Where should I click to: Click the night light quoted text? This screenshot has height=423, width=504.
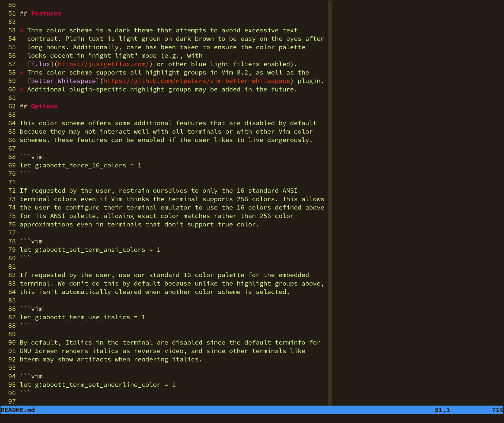[113, 55]
